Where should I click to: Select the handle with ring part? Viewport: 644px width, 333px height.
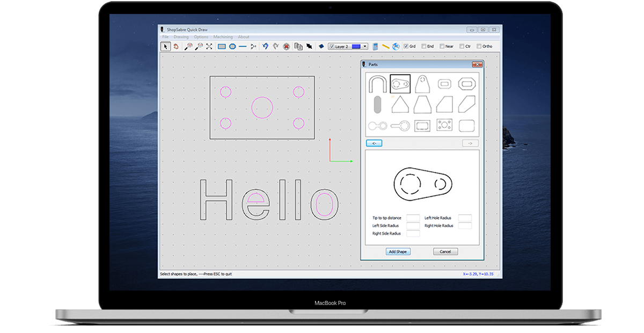[400, 126]
